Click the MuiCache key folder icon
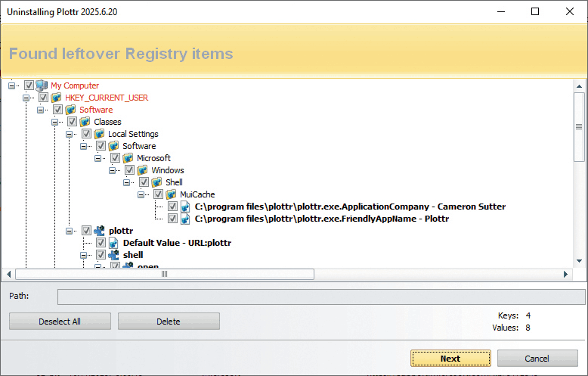588x376 pixels. click(x=171, y=194)
